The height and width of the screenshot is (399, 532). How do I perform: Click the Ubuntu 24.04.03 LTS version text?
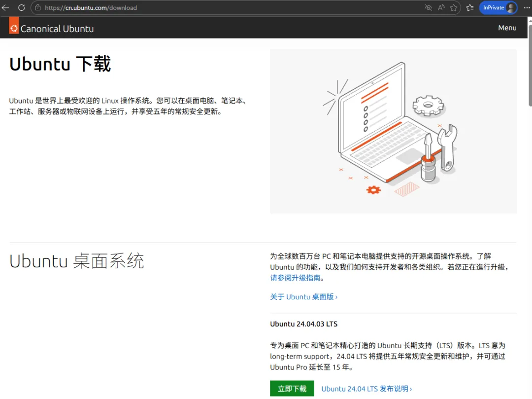coord(303,324)
